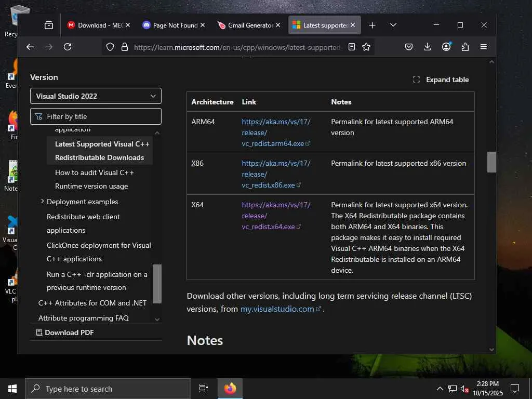
Task: Open a new browser tab
Action: (372, 25)
